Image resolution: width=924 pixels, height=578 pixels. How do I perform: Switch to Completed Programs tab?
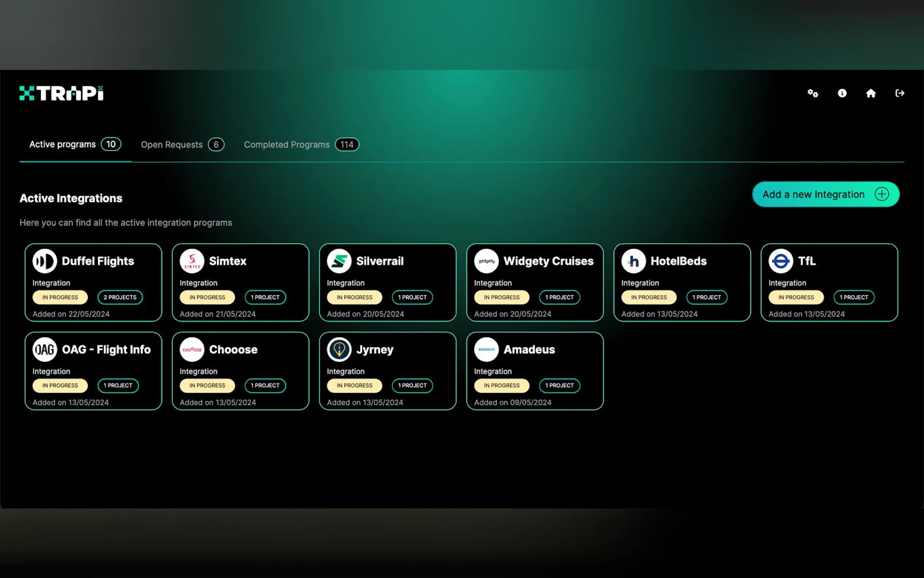301,144
